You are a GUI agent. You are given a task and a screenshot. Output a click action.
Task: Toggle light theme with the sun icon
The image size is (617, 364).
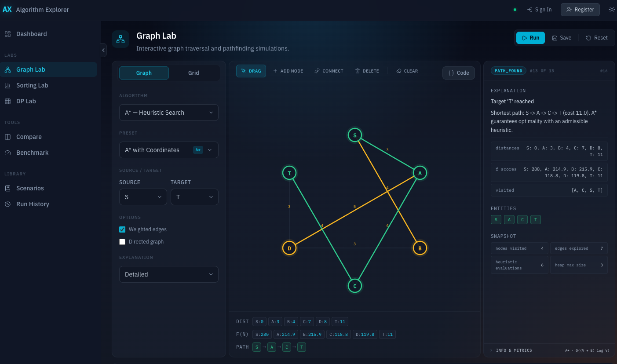pos(611,9)
